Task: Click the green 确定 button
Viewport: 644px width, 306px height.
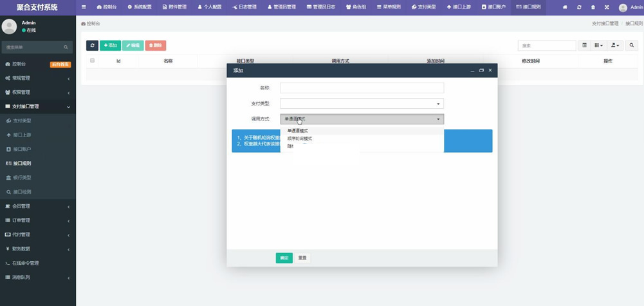Action: [284, 258]
